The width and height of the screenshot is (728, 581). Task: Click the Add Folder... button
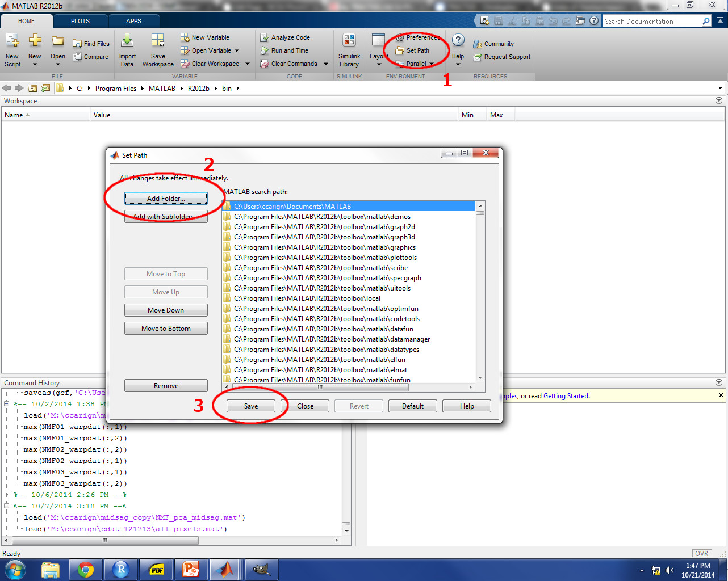(166, 199)
